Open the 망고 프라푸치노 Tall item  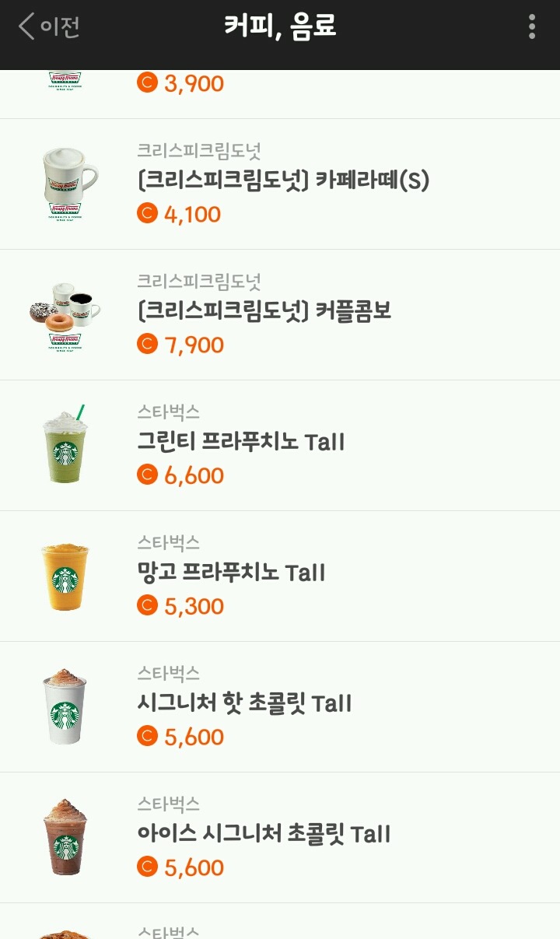point(230,573)
